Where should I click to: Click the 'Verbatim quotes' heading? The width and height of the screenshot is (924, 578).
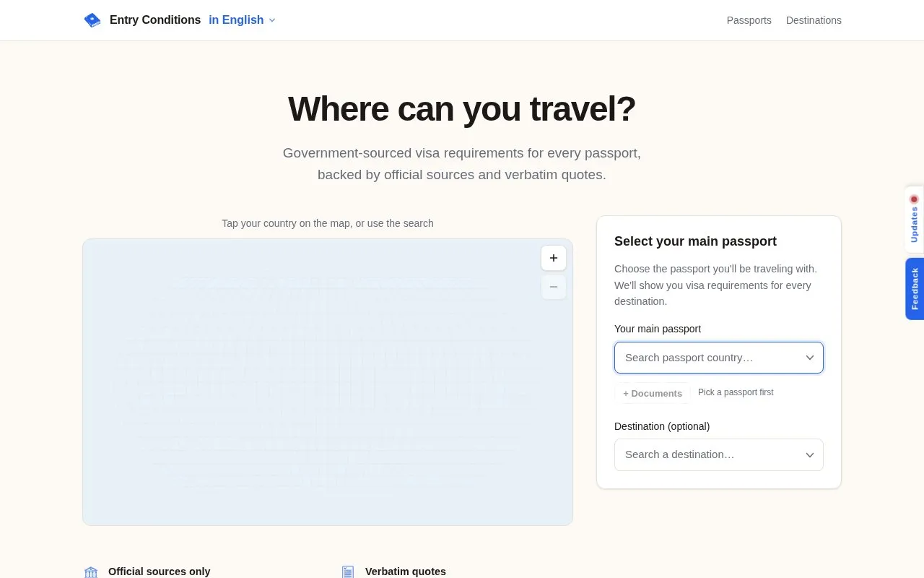(x=406, y=571)
